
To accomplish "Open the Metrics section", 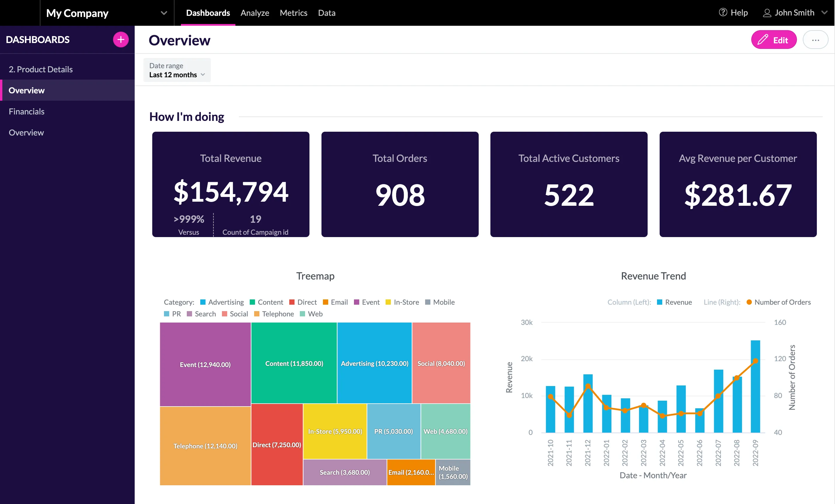I will (293, 13).
